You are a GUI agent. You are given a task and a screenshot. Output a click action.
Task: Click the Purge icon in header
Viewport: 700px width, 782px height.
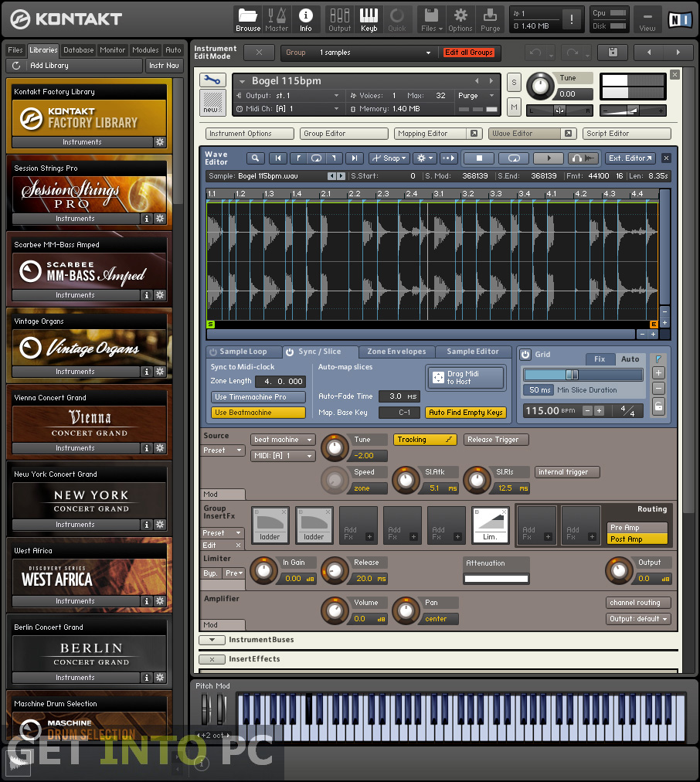(490, 19)
